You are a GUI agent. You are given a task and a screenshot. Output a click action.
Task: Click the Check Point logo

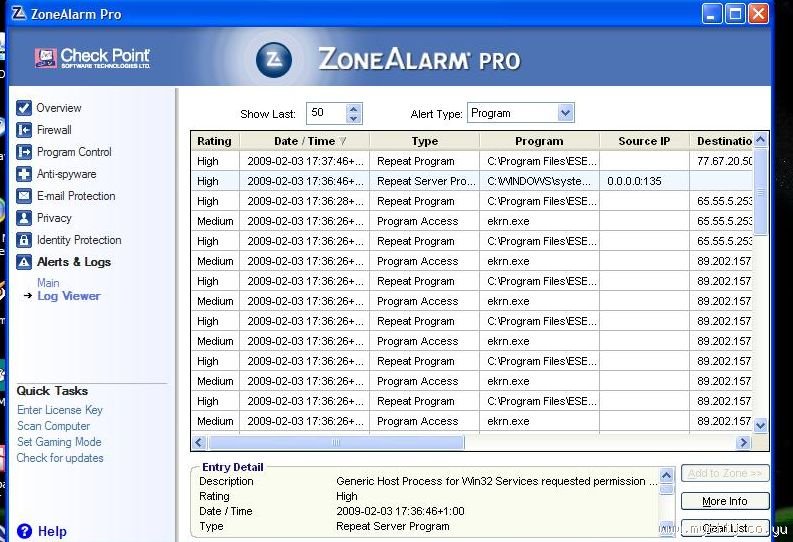click(93, 58)
